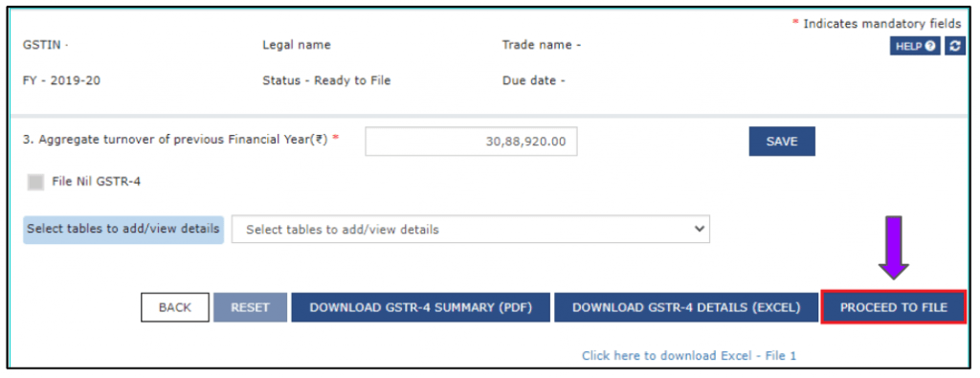This screenshot has width=980, height=378.
Task: Click the Legal name label
Action: click(297, 45)
